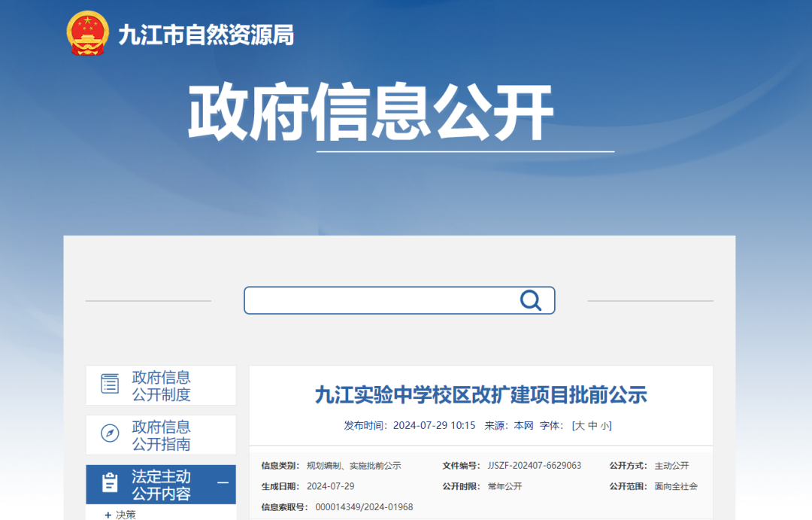The height and width of the screenshot is (520, 812).
Task: Click the search magnifier icon
Action: [x=531, y=300]
